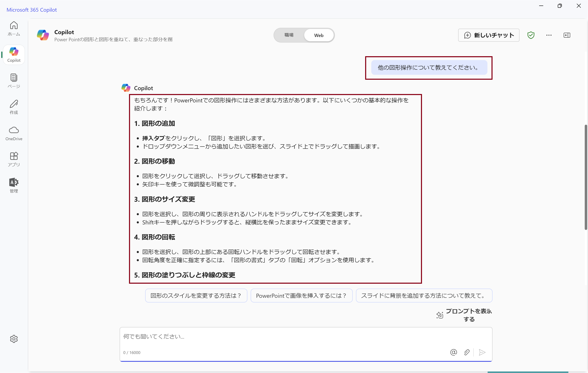Viewport: 588px width, 373px height.
Task: Select suggestion PowerPointで画像を挿入するには？
Action: pyautogui.click(x=301, y=296)
